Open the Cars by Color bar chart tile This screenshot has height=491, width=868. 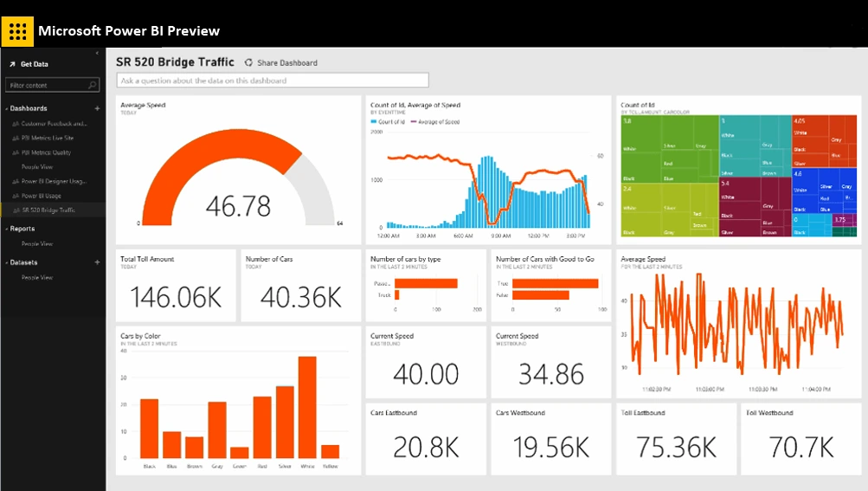pos(238,401)
